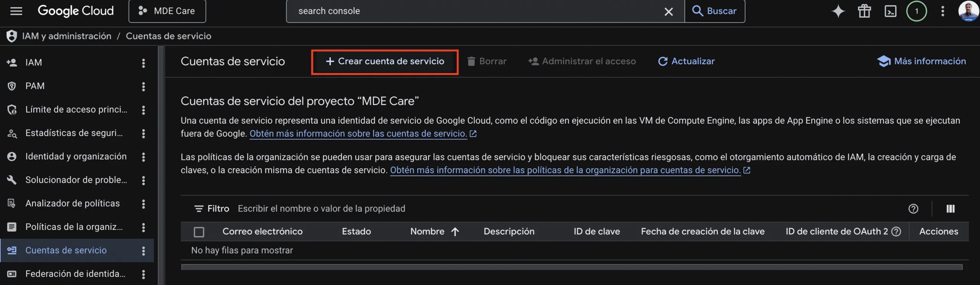Open column display options icon
This screenshot has width=980, height=285.
pos(951,208)
